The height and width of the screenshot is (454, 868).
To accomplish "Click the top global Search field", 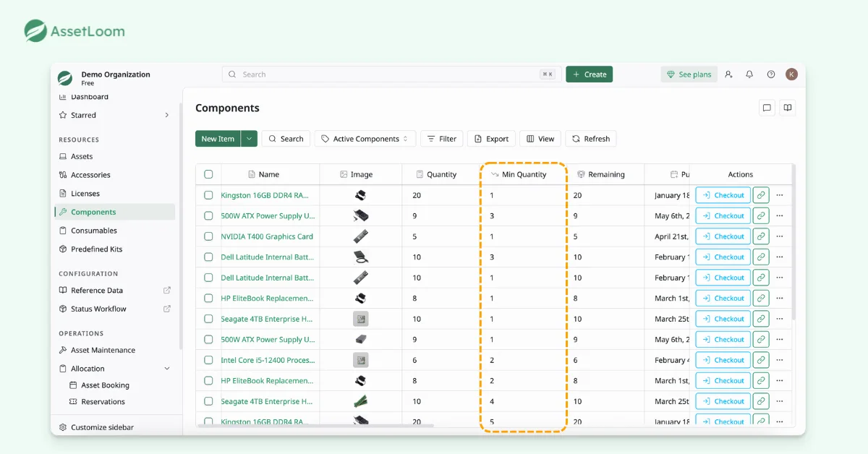I will pyautogui.click(x=391, y=74).
